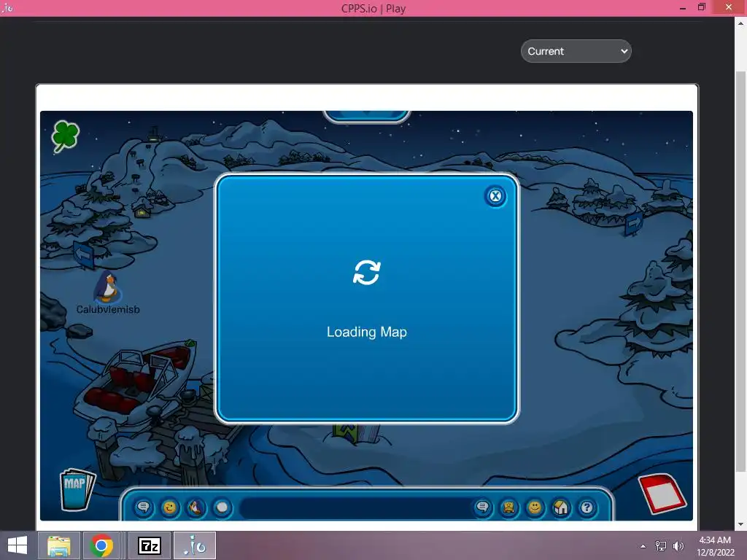747x560 pixels.
Task: Show hidden tray icons arrow
Action: [643, 546]
